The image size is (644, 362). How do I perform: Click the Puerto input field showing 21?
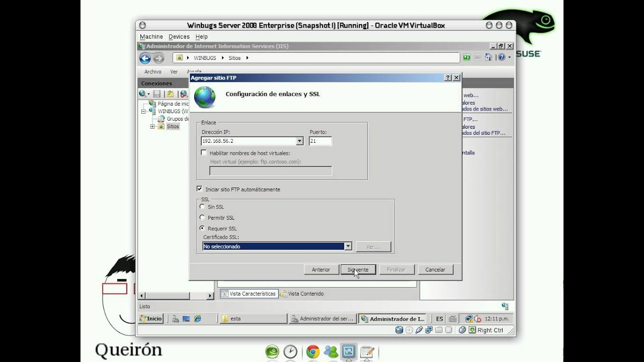pos(320,141)
